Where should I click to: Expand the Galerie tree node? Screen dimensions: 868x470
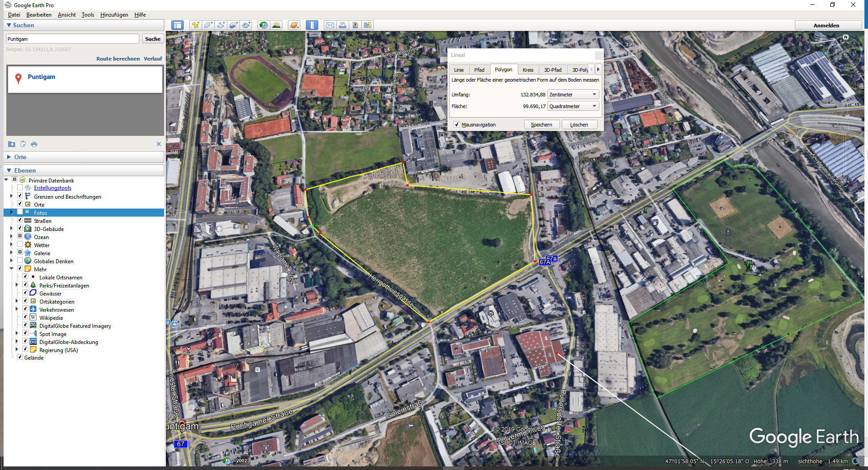pos(12,252)
